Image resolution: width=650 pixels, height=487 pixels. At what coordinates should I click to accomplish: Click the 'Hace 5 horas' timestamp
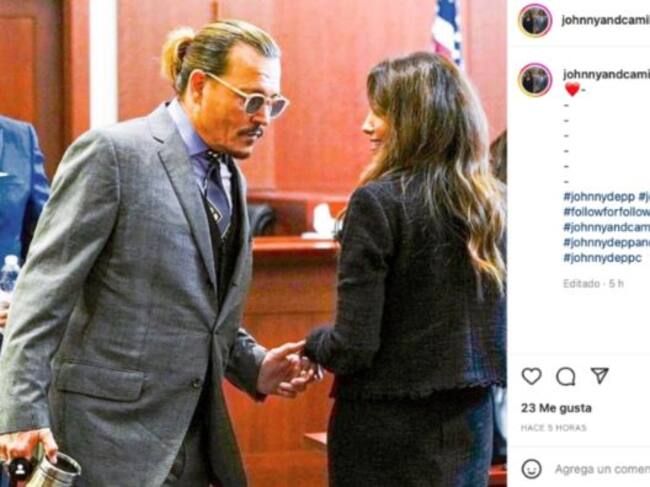click(553, 428)
